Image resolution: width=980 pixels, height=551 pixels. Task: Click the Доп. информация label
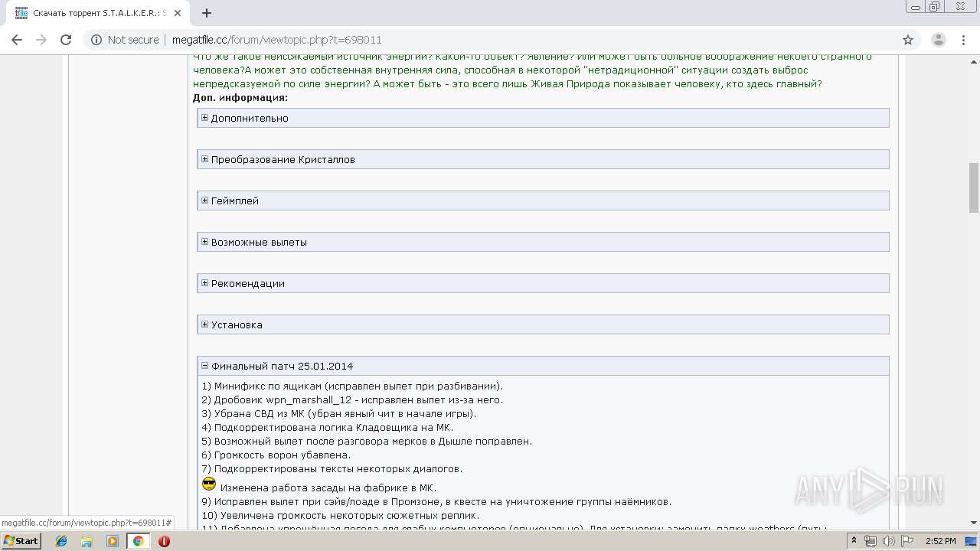(240, 97)
